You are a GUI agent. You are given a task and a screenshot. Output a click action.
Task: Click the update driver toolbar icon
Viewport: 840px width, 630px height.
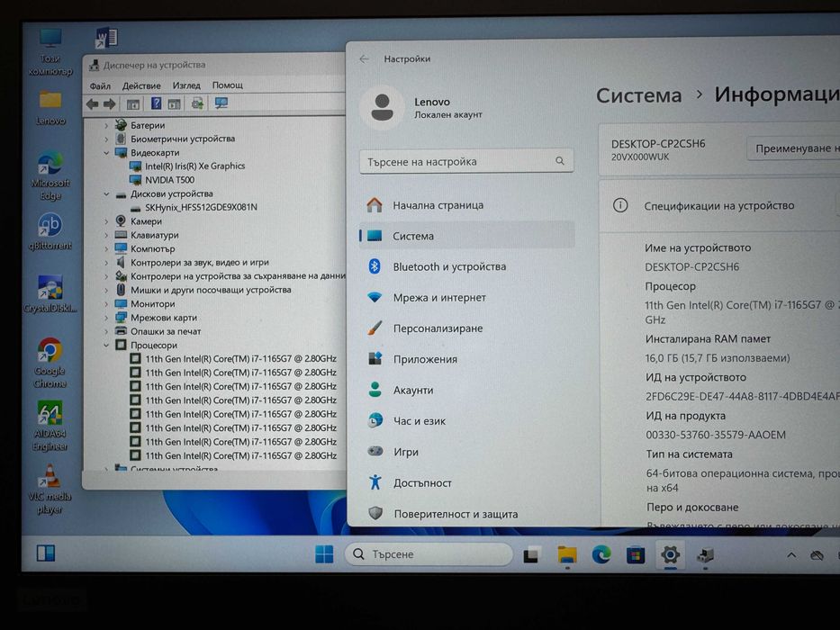[x=197, y=103]
